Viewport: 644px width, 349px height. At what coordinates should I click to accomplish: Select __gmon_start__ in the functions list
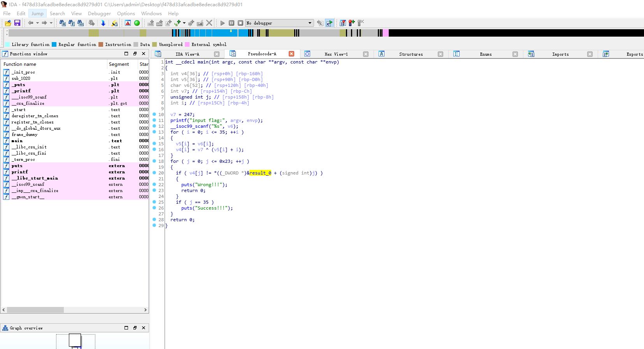click(75, 197)
